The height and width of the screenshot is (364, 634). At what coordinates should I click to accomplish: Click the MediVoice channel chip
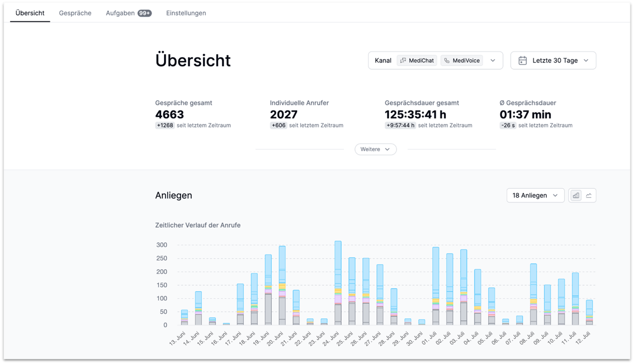pyautogui.click(x=462, y=61)
